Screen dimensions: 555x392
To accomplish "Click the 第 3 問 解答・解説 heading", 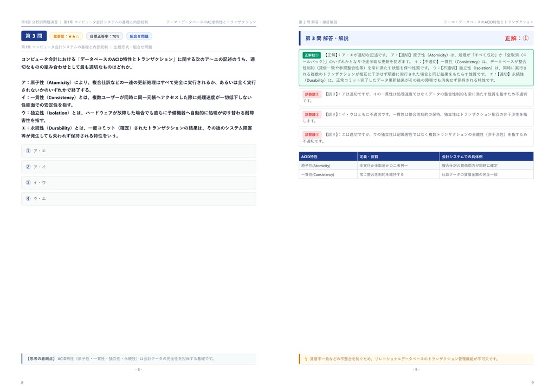I will click(327, 38).
